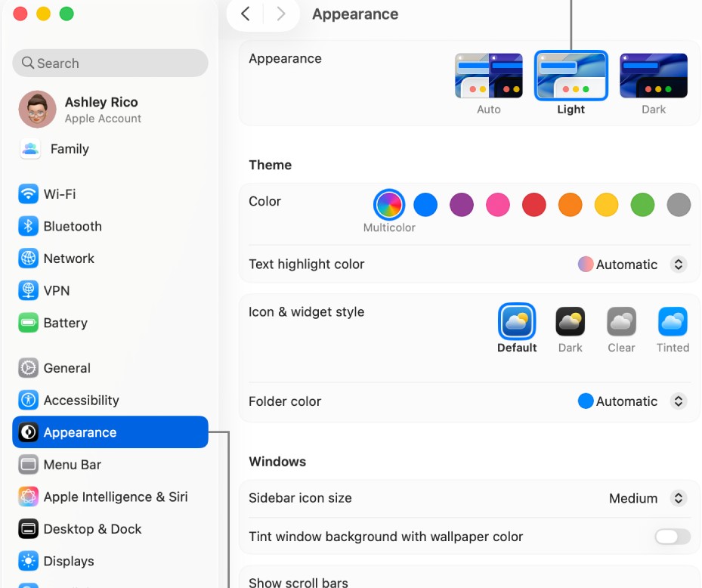This screenshot has width=702, height=588.
Task: Toggle tint window background with wallpaper color
Action: pyautogui.click(x=672, y=537)
